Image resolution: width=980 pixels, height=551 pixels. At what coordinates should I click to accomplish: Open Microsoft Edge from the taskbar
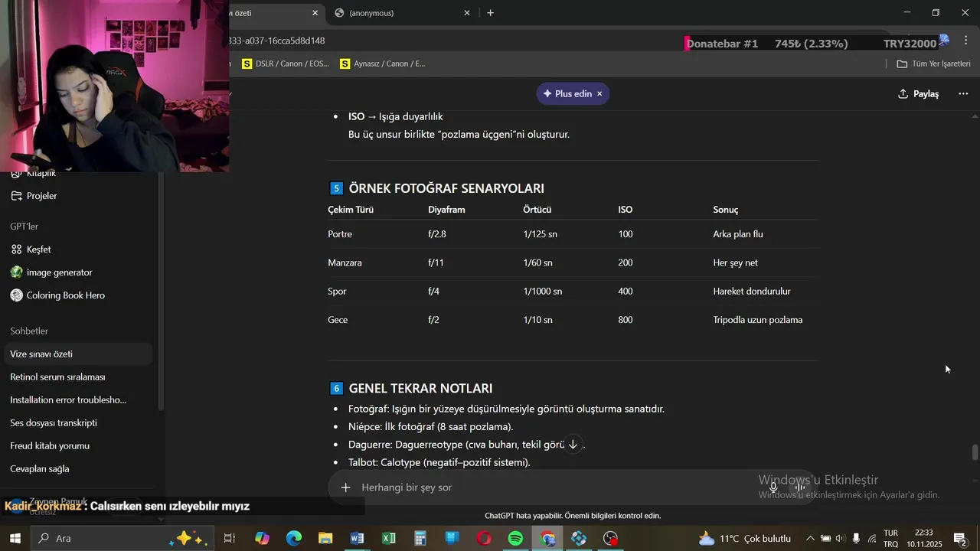click(294, 538)
